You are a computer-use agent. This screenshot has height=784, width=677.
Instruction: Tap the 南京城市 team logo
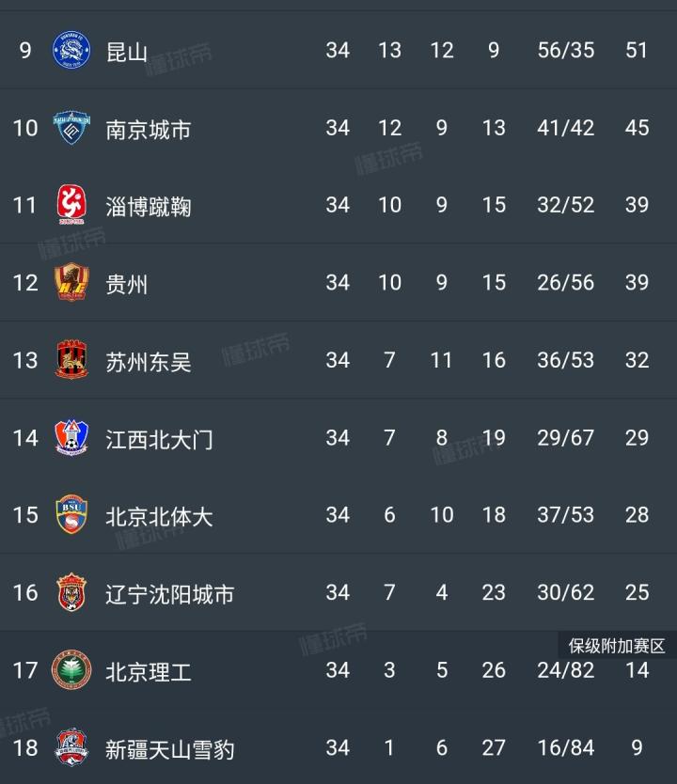(x=71, y=128)
